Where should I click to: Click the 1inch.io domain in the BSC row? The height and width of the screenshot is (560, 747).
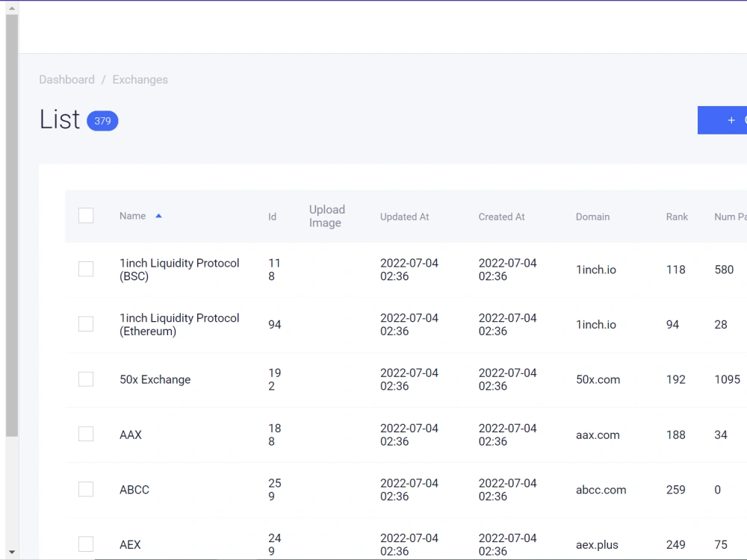click(596, 270)
